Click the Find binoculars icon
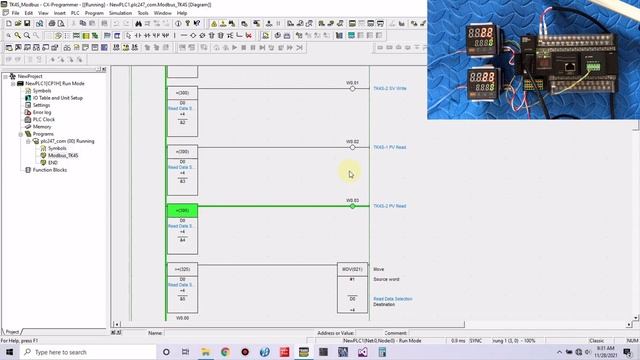Screen dimensions: 640x360 point(138,24)
